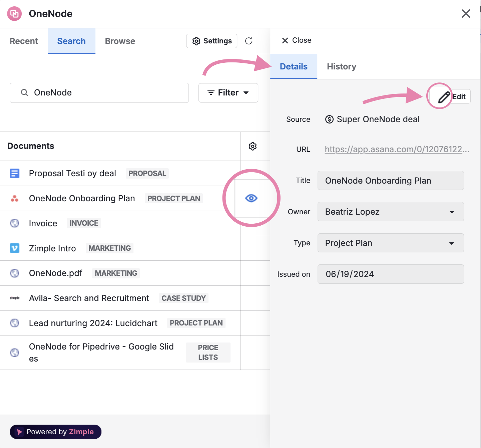
Task: Close the details side panel
Action: (x=296, y=40)
